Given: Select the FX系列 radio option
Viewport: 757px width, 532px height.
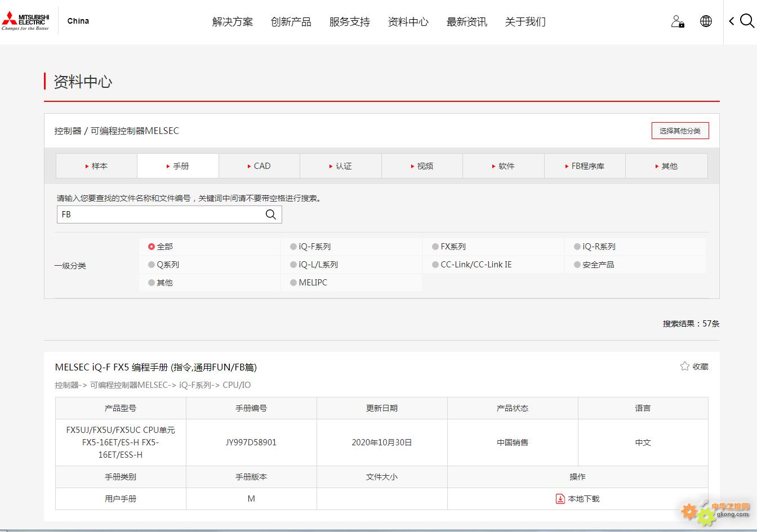Looking at the screenshot, I should pyautogui.click(x=435, y=247).
